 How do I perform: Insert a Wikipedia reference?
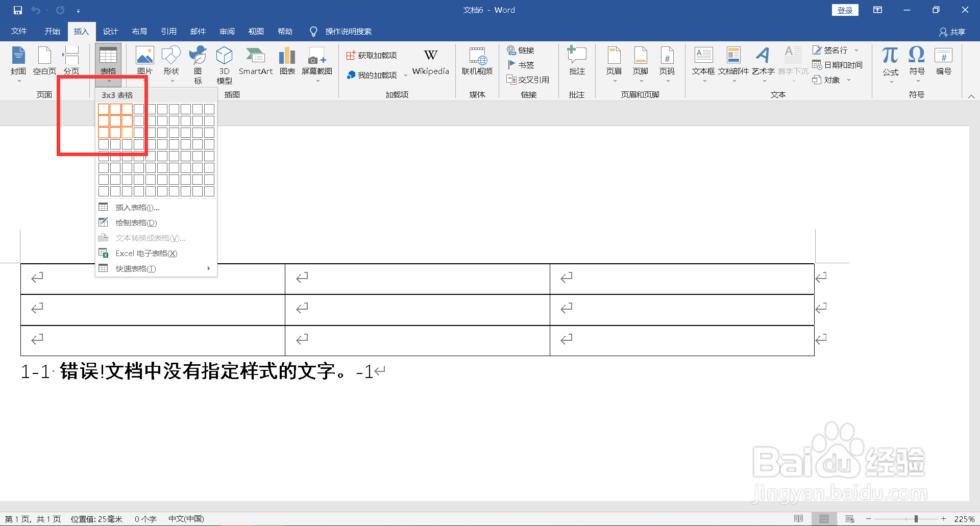pyautogui.click(x=430, y=61)
